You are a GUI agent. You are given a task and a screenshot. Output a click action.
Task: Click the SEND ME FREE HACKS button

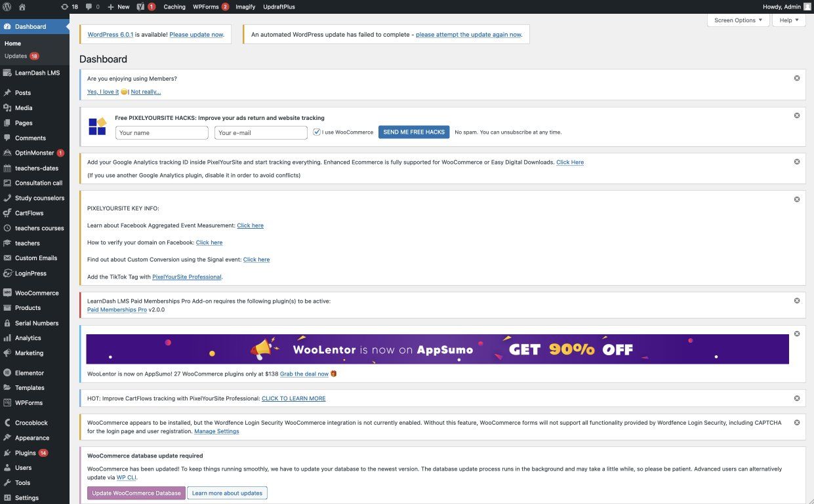click(414, 132)
